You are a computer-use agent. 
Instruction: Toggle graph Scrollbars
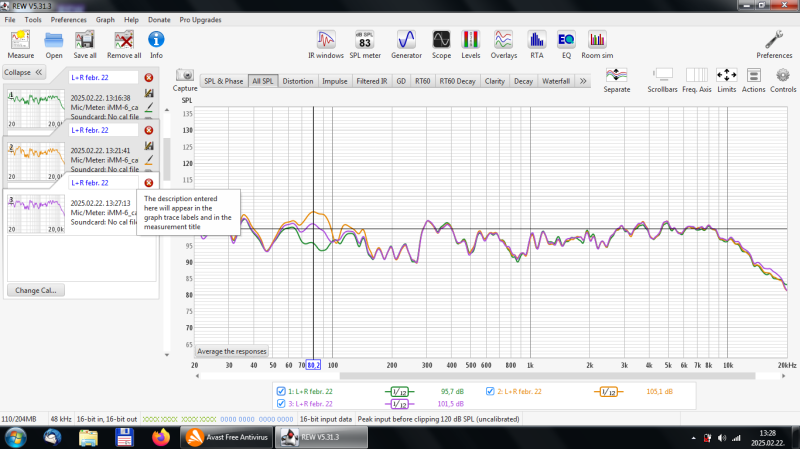[x=662, y=80]
